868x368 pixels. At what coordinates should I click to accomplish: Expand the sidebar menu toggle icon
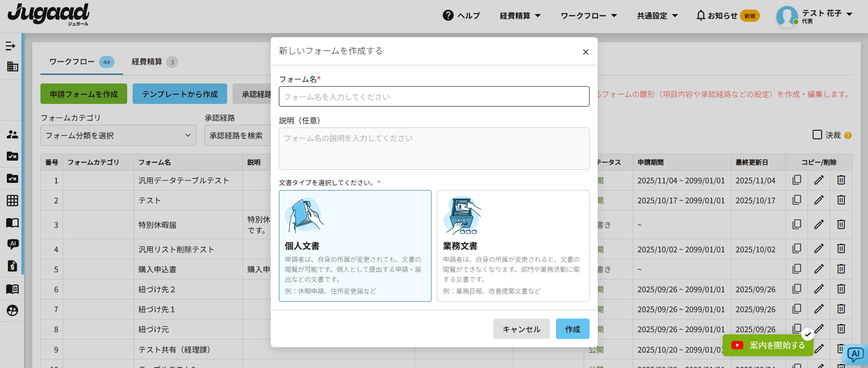11,46
